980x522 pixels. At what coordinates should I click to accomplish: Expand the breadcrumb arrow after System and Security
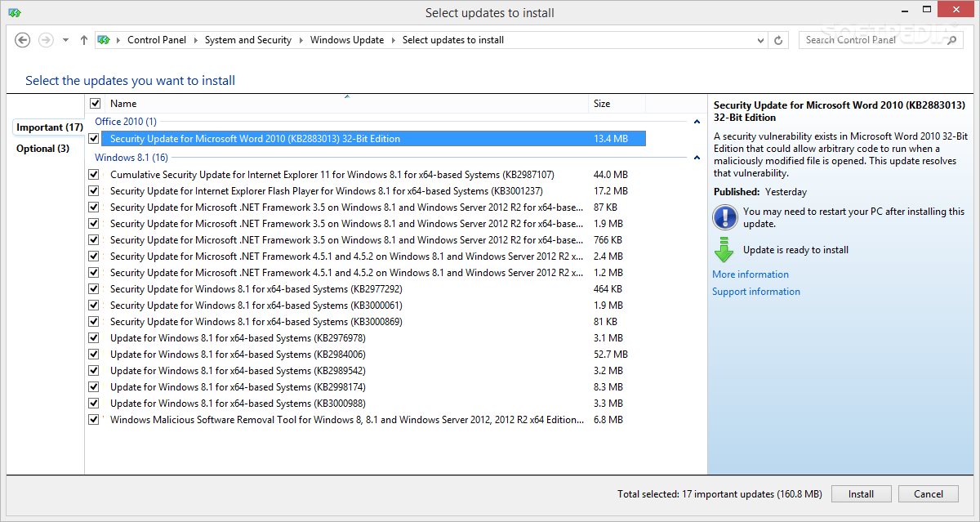(301, 40)
